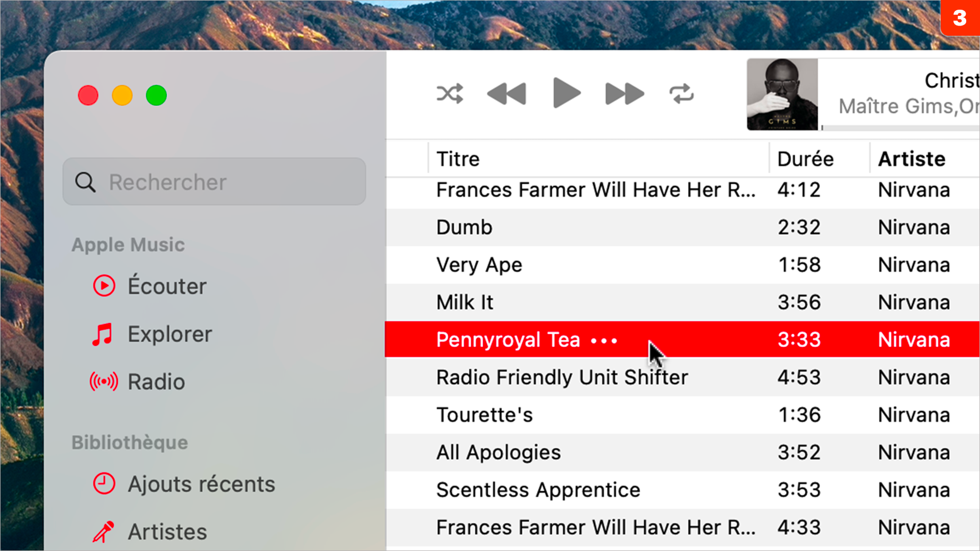This screenshot has height=551, width=980.
Task: Open Artistes with the microphone icon
Action: (166, 532)
